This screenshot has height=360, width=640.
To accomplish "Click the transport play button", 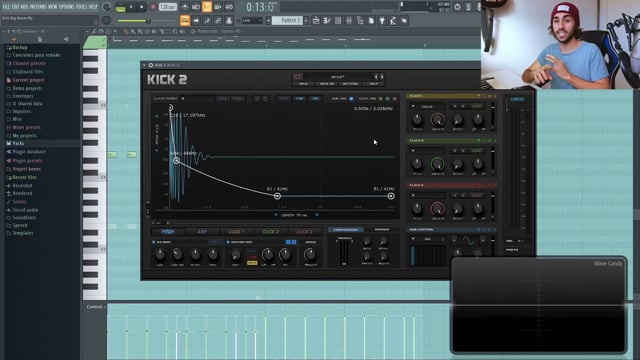I will click(x=131, y=7).
